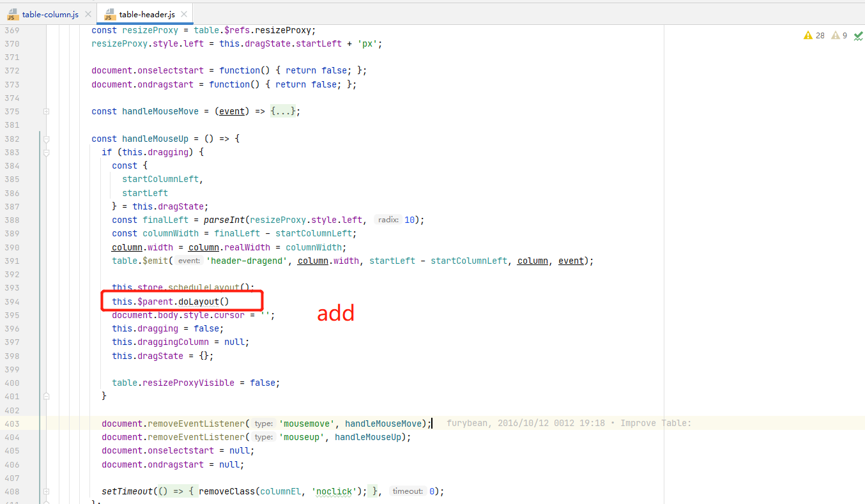865x504 pixels.
Task: Expand folded handleMouseMove block in gutter at line 375
Action: pyautogui.click(x=47, y=111)
